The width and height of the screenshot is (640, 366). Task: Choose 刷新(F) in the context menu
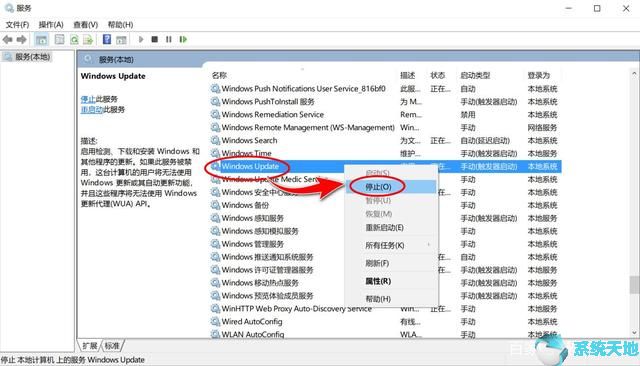tap(391, 263)
